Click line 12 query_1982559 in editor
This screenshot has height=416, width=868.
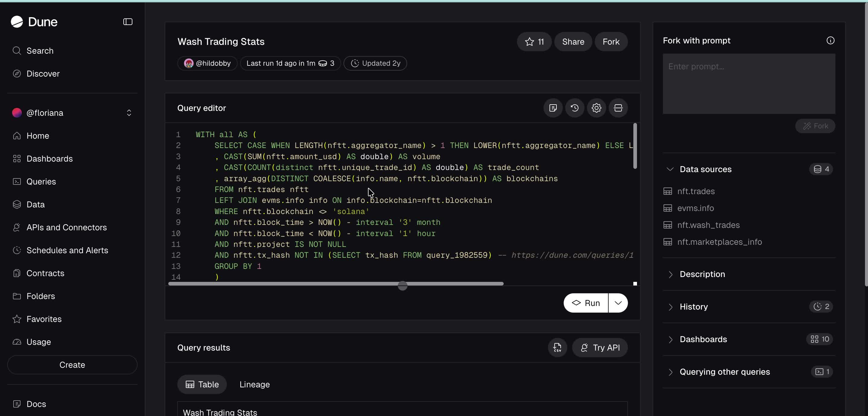(x=457, y=255)
